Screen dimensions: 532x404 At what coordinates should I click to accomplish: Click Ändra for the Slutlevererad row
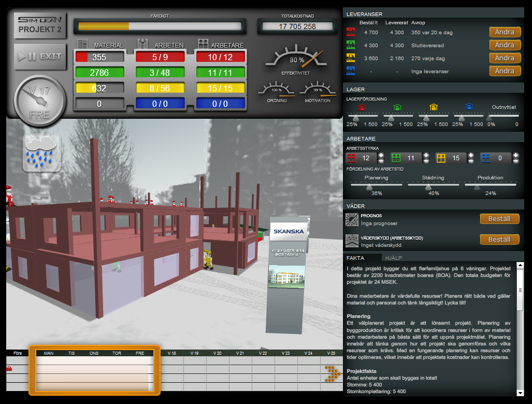tap(505, 45)
